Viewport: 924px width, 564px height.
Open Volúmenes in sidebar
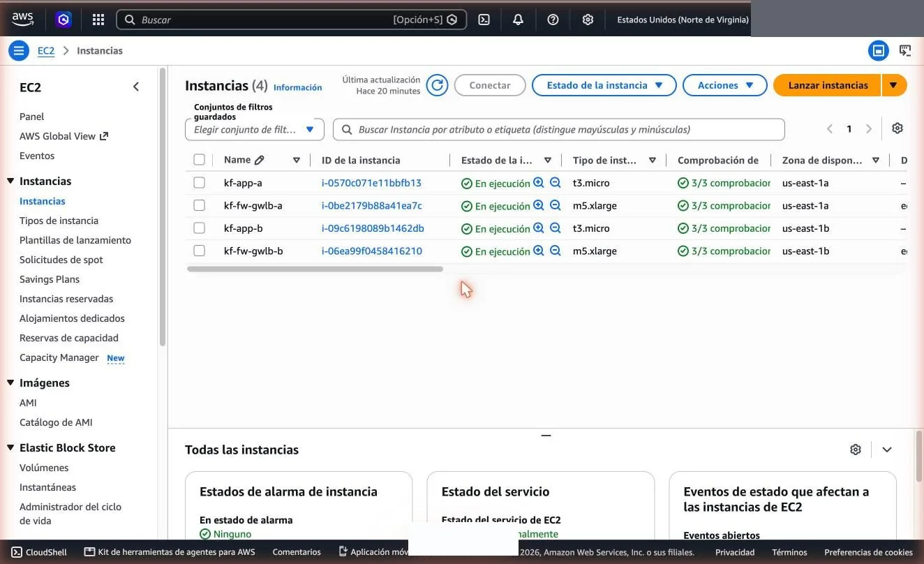pos(44,468)
